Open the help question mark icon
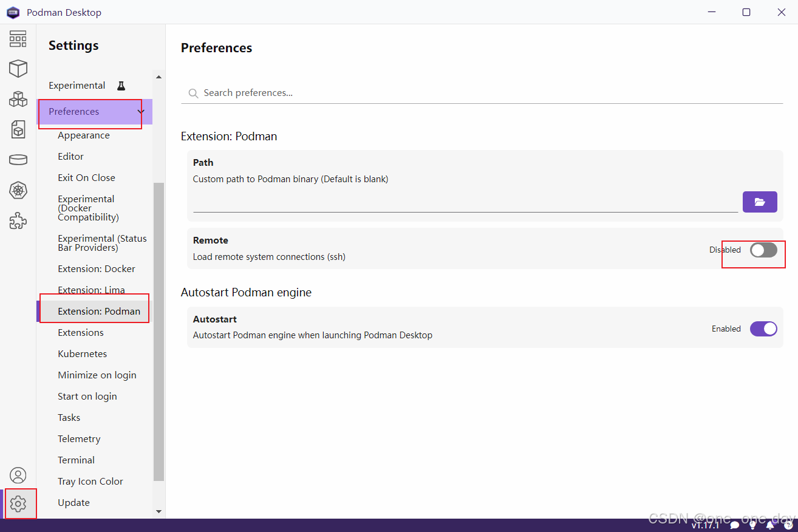Screen dimensions: 798x532 point(788,525)
